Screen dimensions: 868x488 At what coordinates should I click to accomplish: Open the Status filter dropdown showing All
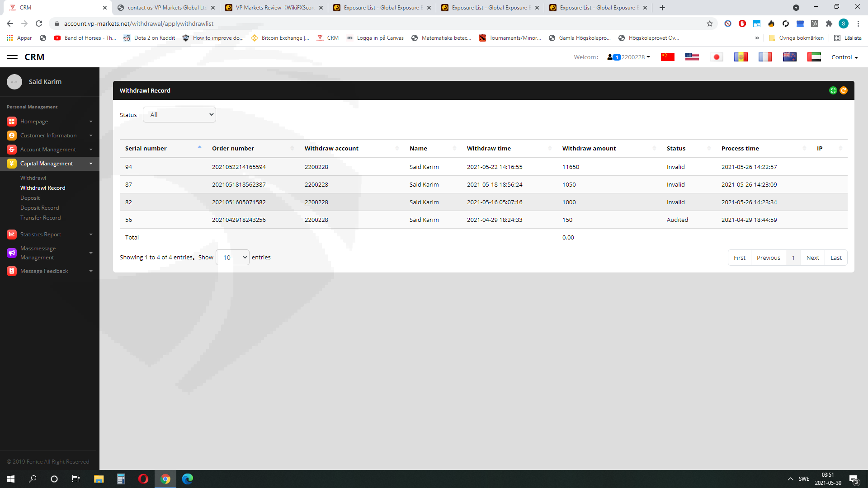[179, 115]
